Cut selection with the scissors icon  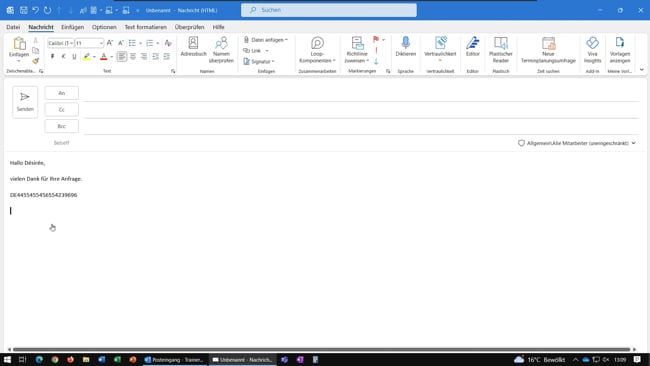(x=36, y=40)
